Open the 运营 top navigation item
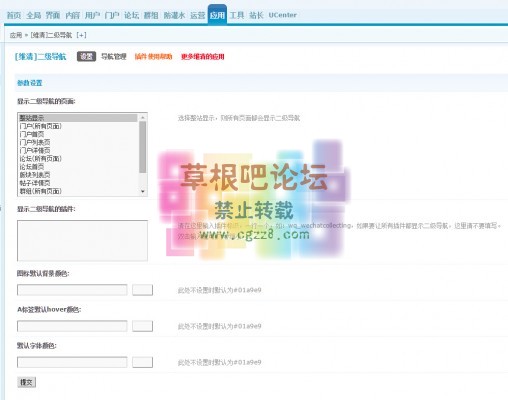 point(198,15)
